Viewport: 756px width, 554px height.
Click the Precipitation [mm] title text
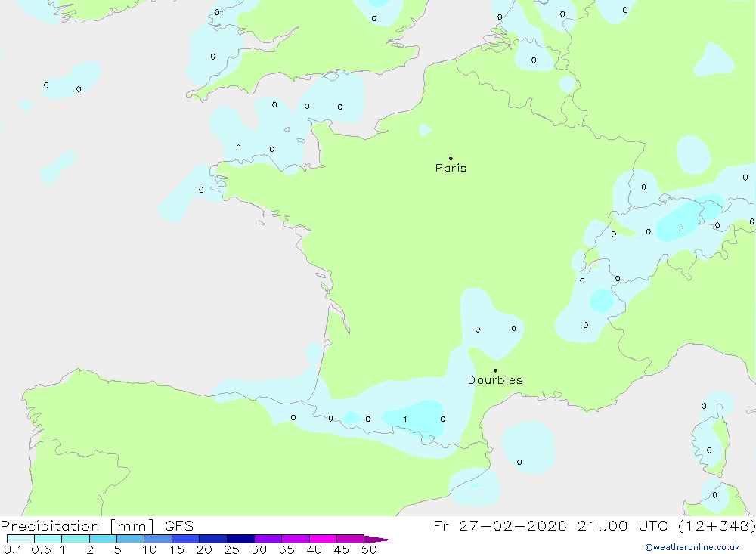[x=79, y=526]
